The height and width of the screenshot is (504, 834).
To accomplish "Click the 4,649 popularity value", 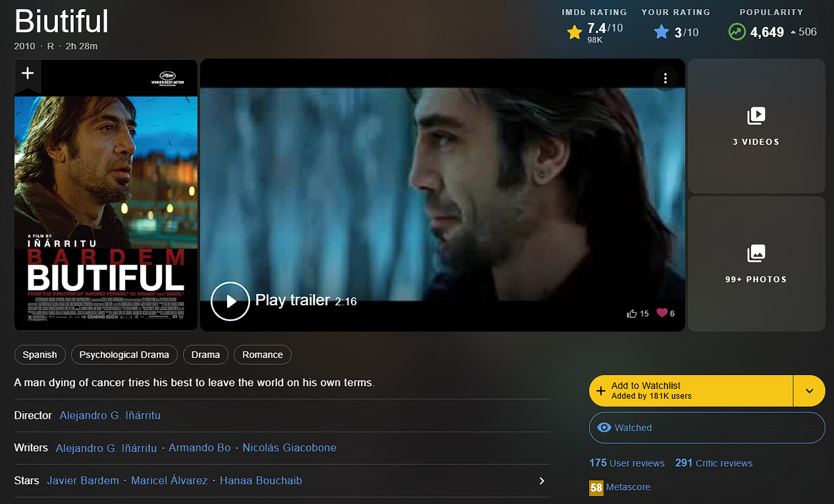I will (x=767, y=32).
